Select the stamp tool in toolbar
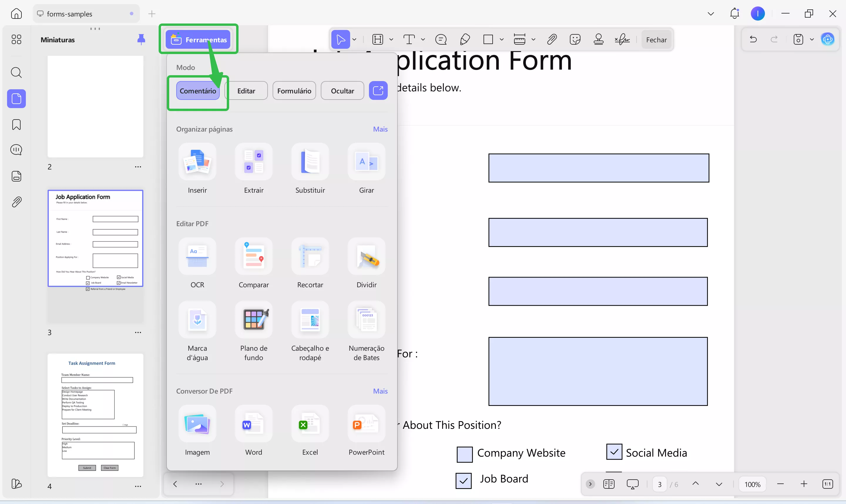This screenshot has height=504, width=846. (x=598, y=40)
